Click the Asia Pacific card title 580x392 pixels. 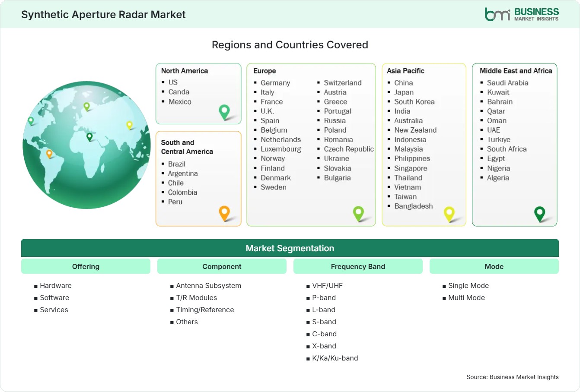click(x=405, y=71)
